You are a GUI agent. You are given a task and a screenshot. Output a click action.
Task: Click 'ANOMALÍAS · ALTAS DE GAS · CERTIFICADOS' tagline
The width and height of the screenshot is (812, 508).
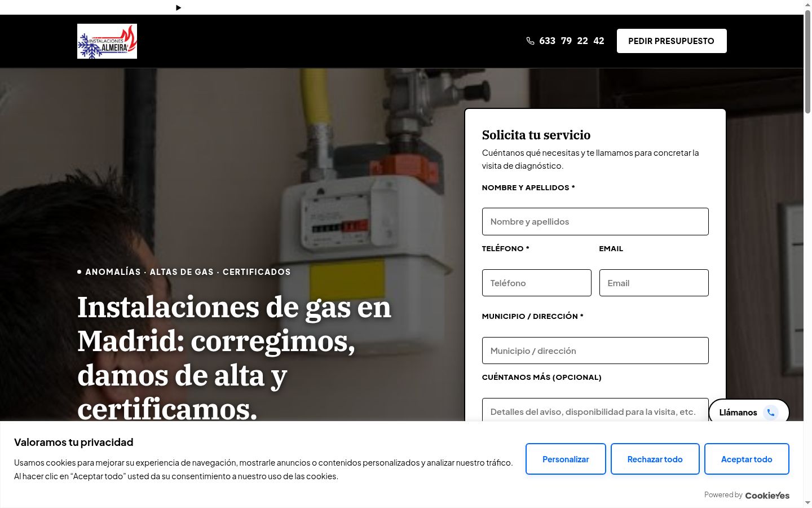(x=188, y=271)
